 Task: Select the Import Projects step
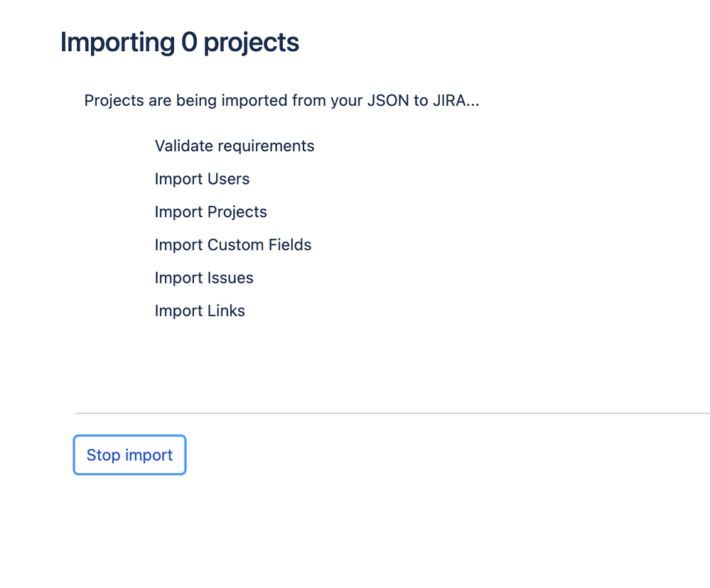coord(211,212)
